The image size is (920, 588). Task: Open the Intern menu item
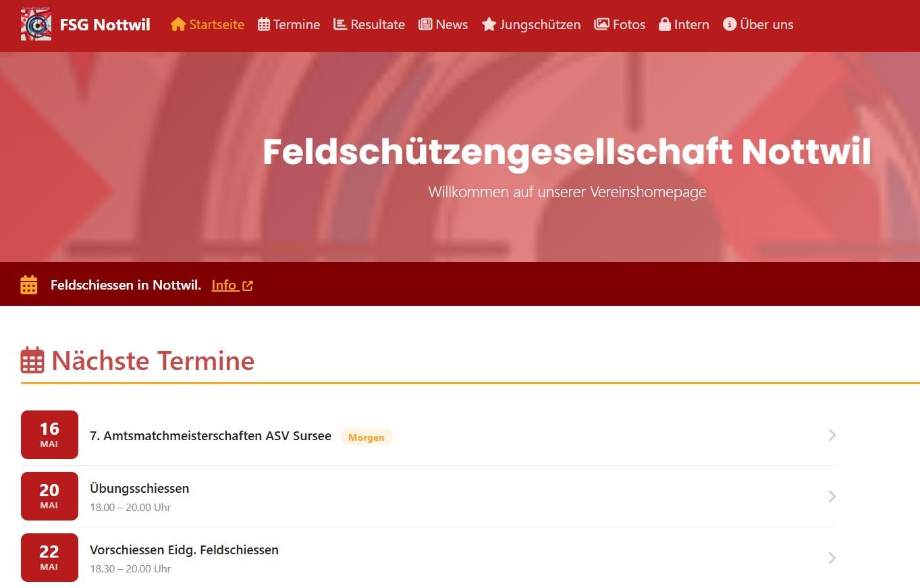pos(684,24)
